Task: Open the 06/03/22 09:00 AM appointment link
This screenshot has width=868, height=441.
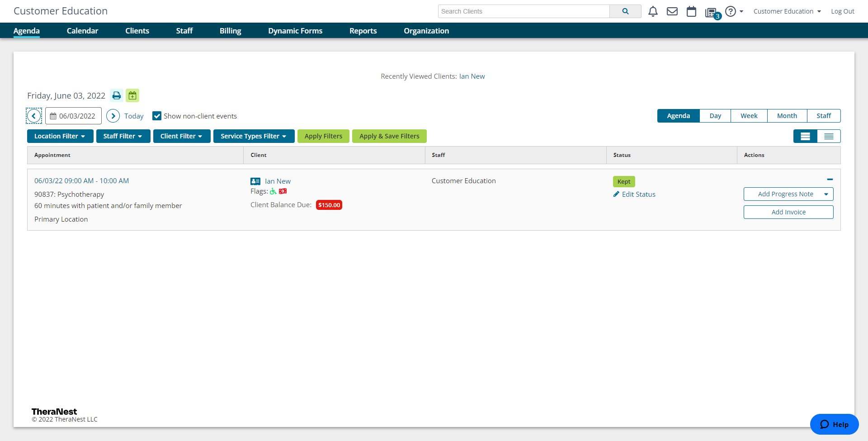Action: click(81, 181)
